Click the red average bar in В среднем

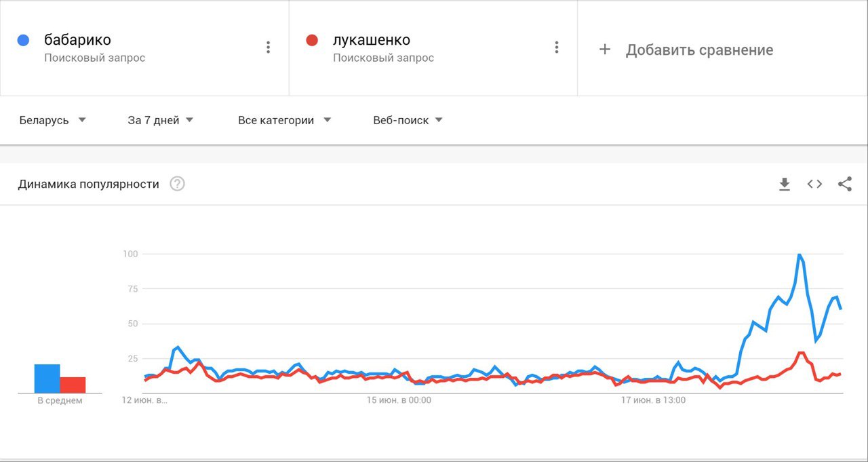tap(73, 385)
